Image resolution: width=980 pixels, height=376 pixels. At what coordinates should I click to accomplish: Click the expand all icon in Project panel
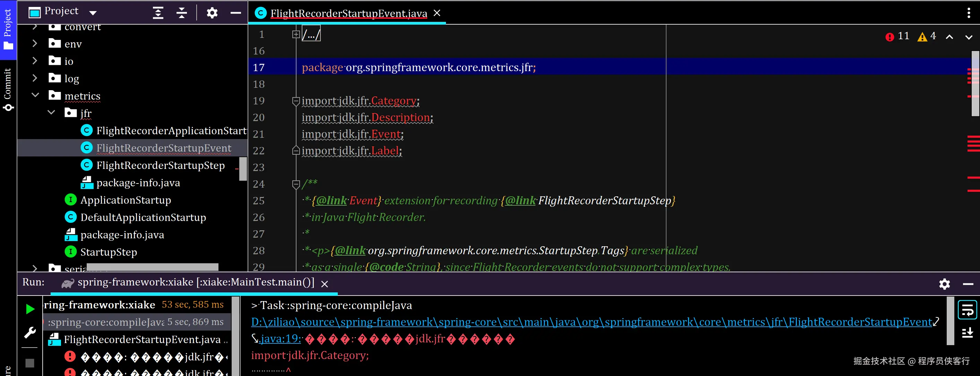coord(158,13)
